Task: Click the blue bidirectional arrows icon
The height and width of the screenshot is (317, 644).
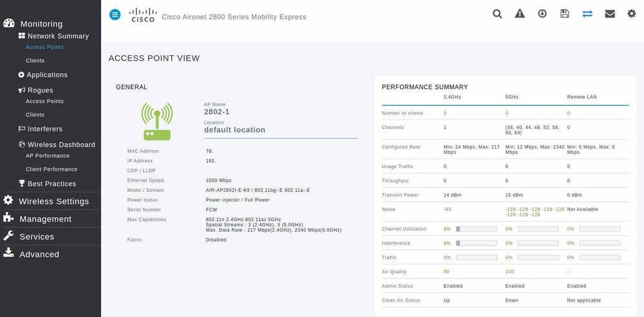Action: (587, 14)
